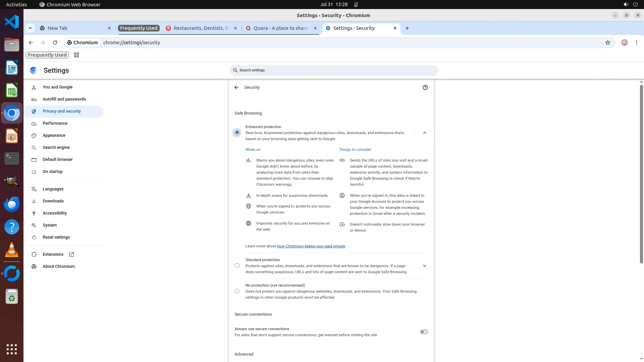Open Extensions page from sidebar
Image resolution: width=644 pixels, height=362 pixels.
[53, 254]
